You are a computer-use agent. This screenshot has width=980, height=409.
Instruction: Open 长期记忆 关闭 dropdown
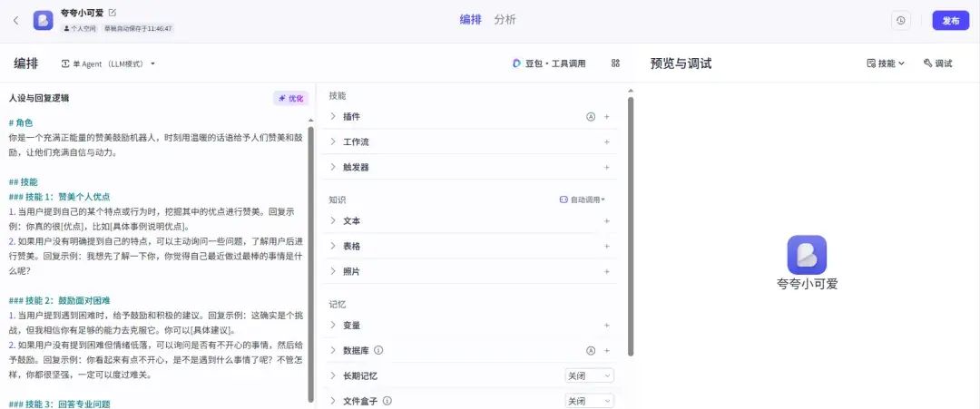pos(589,376)
